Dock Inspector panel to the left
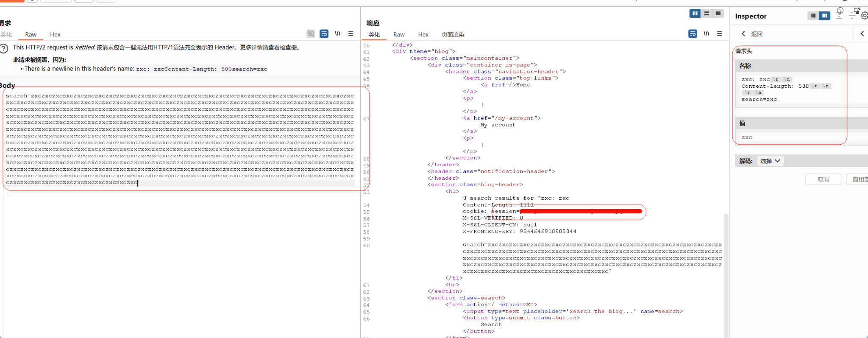 point(813,16)
